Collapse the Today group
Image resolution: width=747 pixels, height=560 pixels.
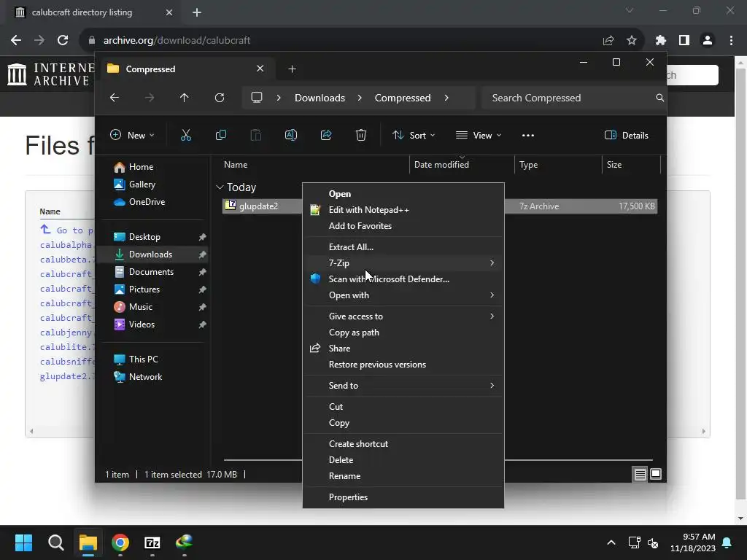click(x=220, y=187)
